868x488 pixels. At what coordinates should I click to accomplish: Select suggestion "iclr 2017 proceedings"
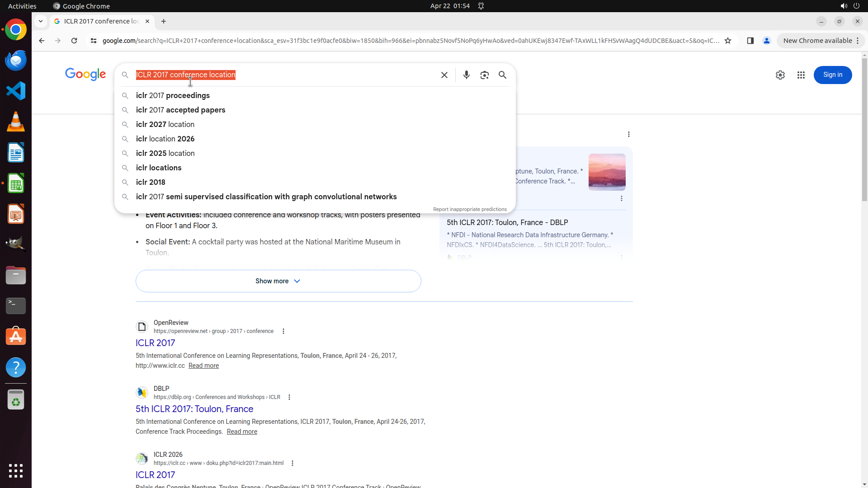point(173,96)
